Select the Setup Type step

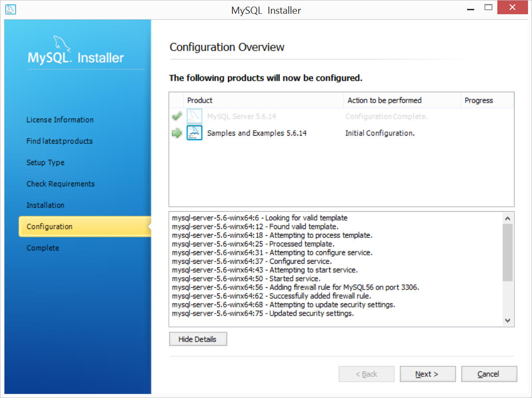point(45,163)
